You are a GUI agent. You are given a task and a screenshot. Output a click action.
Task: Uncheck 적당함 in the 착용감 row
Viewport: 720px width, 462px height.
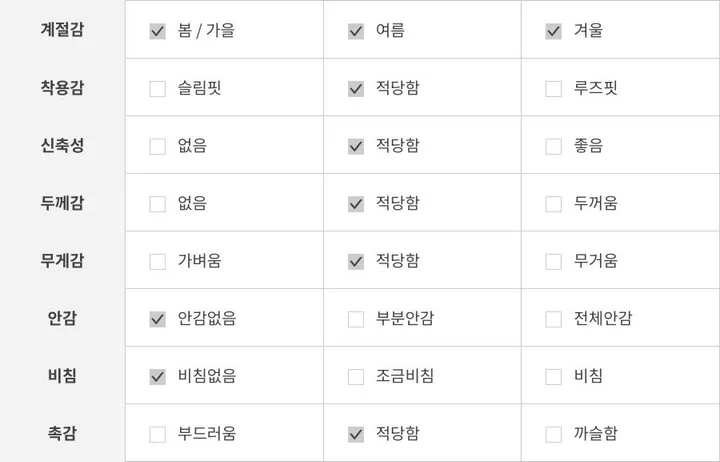point(356,89)
